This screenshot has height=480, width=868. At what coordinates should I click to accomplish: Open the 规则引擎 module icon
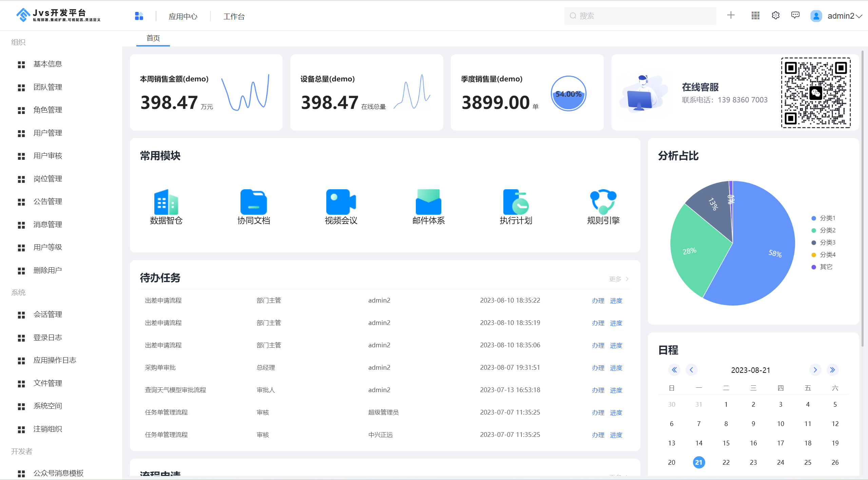tap(603, 202)
